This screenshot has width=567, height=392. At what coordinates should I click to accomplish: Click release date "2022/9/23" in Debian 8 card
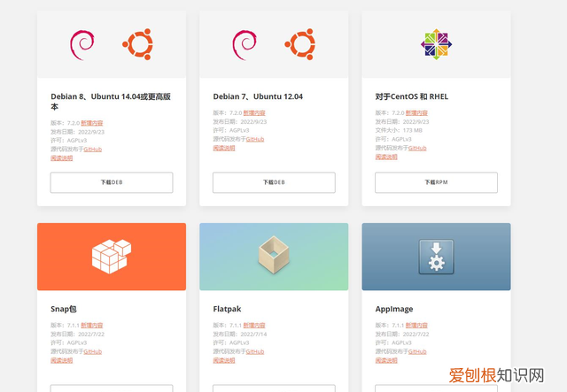(x=91, y=132)
